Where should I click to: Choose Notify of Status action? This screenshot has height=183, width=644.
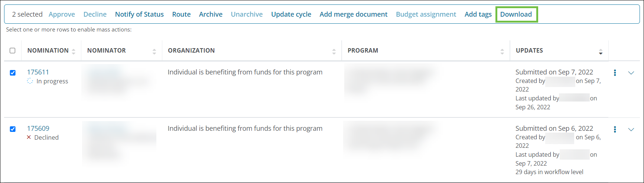click(139, 14)
